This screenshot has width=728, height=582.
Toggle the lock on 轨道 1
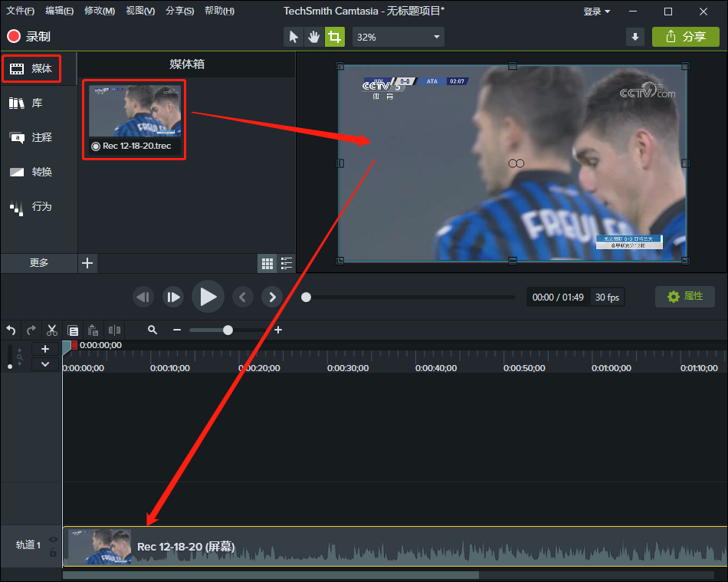pos(54,552)
